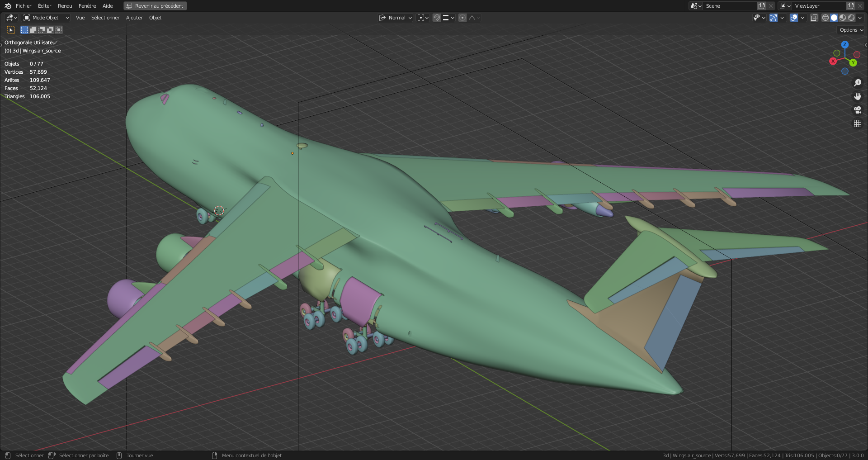
Task: Create a new scene with the copy icon
Action: point(762,6)
